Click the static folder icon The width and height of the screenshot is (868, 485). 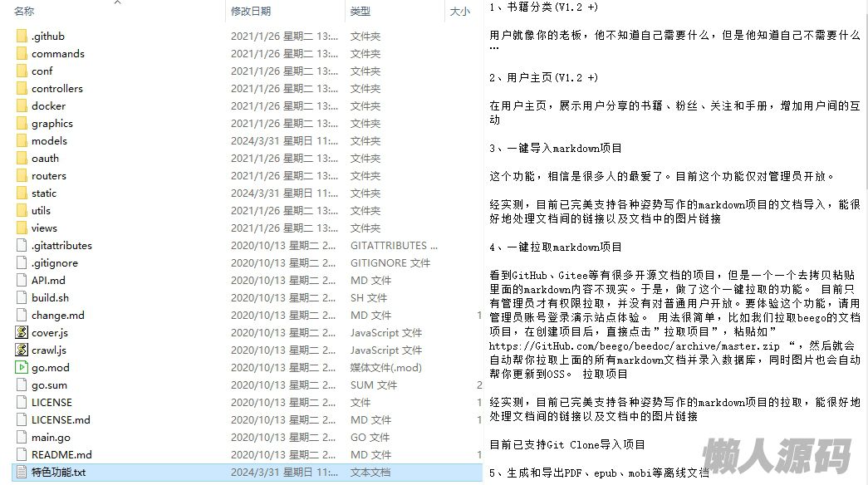[x=22, y=194]
